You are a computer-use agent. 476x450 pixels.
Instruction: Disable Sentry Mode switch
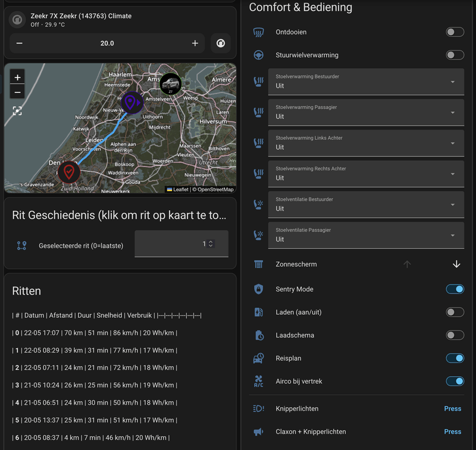click(455, 289)
